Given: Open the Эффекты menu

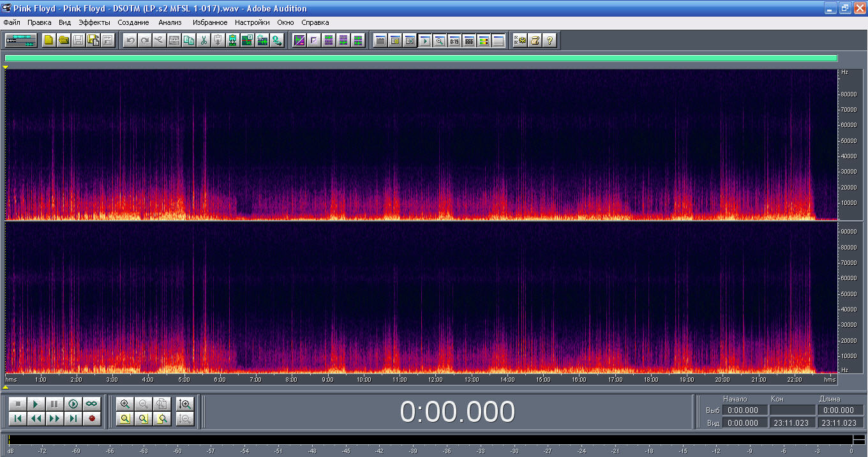Looking at the screenshot, I should point(94,22).
